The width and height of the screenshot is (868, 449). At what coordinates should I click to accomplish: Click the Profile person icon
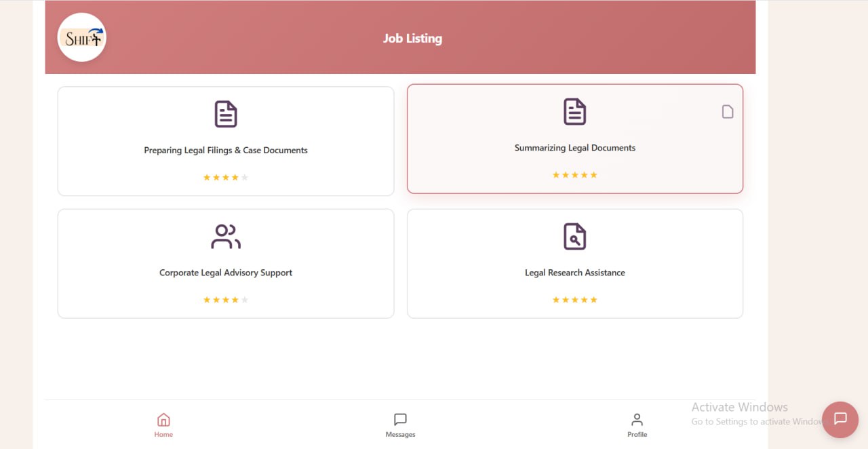(637, 420)
